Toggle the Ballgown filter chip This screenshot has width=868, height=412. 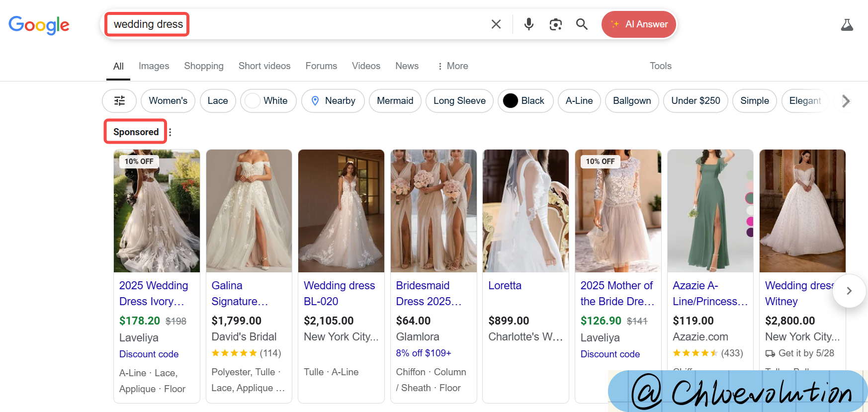[x=632, y=101]
